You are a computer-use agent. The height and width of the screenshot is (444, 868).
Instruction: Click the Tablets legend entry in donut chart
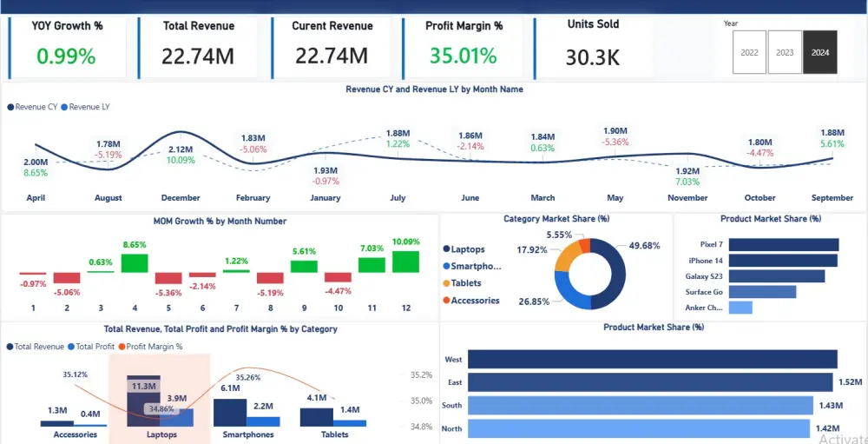click(x=463, y=282)
